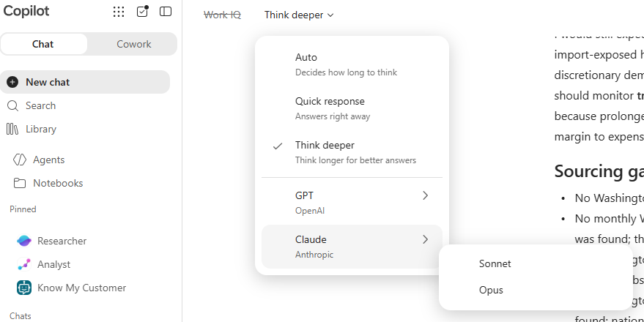This screenshot has height=322, width=644.
Task: Choose the Sonnet model
Action: coord(535,263)
